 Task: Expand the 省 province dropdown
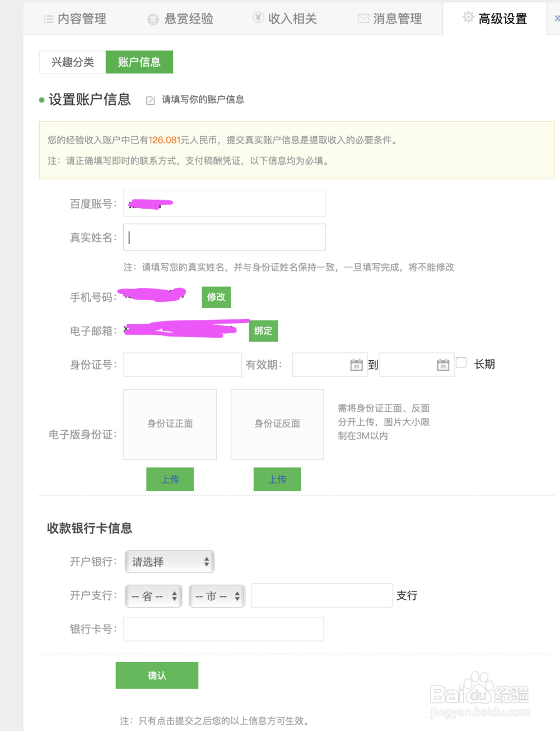point(153,596)
